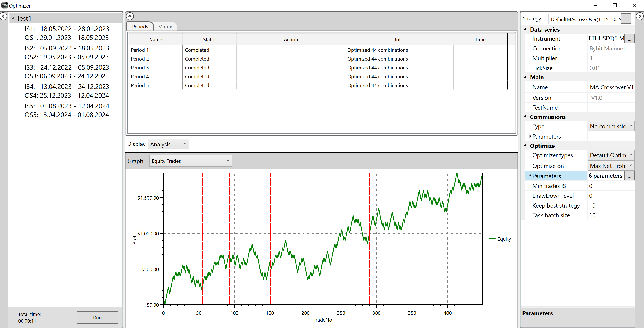Edit the DrawDown level value
The height and width of the screenshot is (328, 644).
coord(611,196)
